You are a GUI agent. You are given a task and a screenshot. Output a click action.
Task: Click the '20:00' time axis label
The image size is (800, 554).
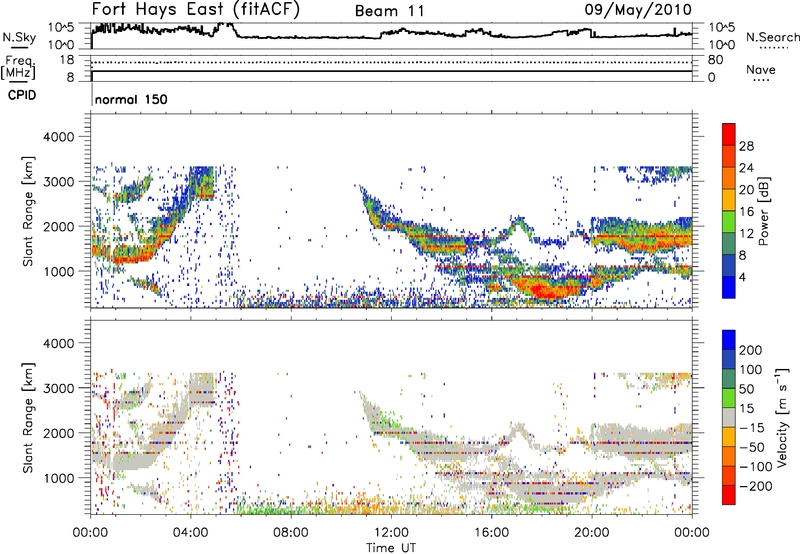pos(591,533)
